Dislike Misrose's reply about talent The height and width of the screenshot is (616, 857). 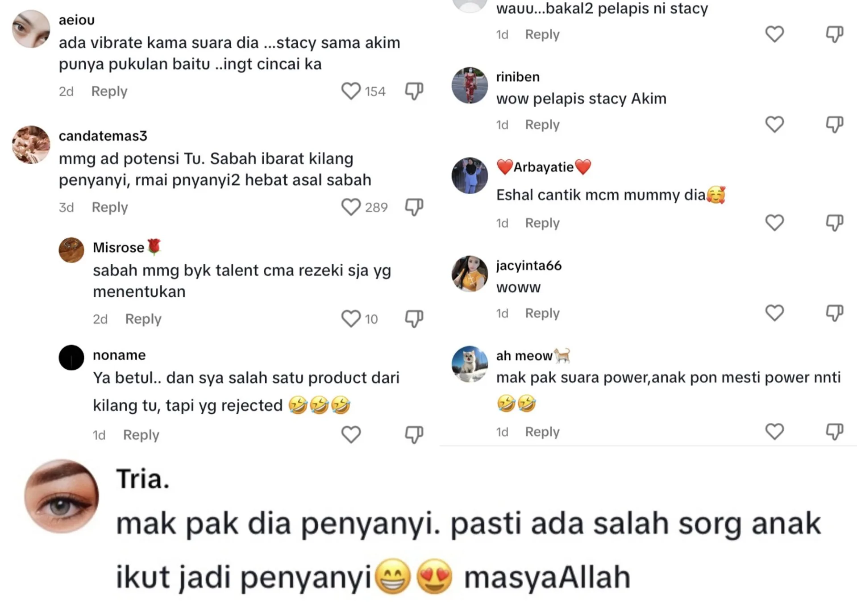pyautogui.click(x=414, y=319)
